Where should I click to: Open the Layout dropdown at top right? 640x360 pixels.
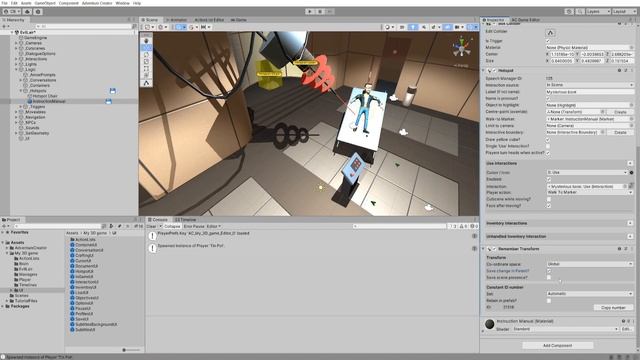tap(624, 11)
